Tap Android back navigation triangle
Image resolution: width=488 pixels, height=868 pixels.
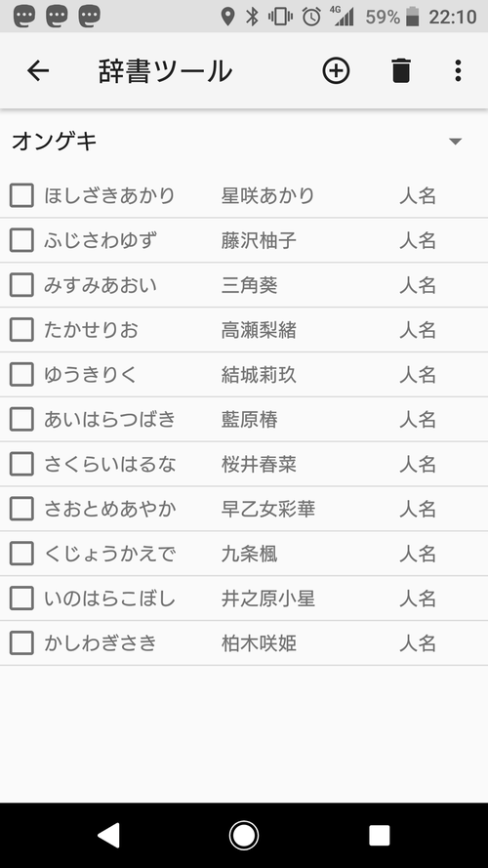tap(109, 835)
